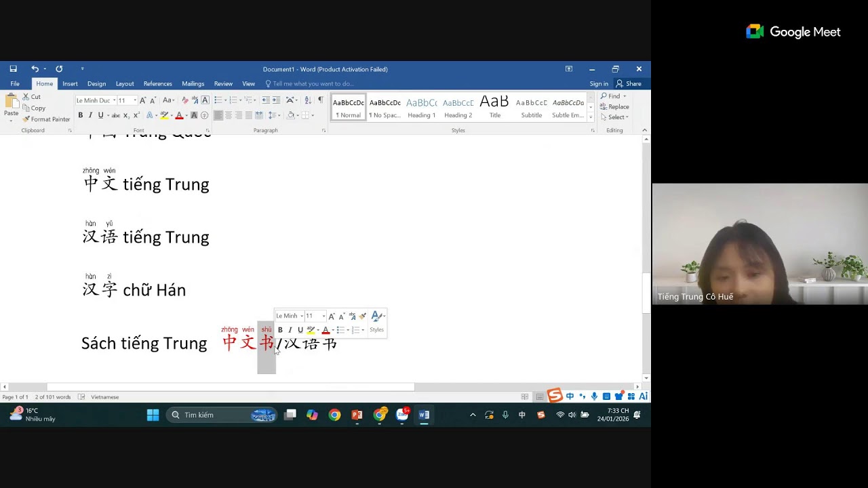
Task: Open Change Case Aa dropdown
Action: click(169, 100)
